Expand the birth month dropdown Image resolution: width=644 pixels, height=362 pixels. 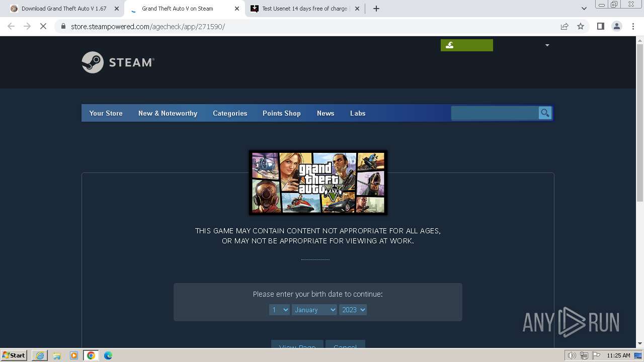point(314,310)
